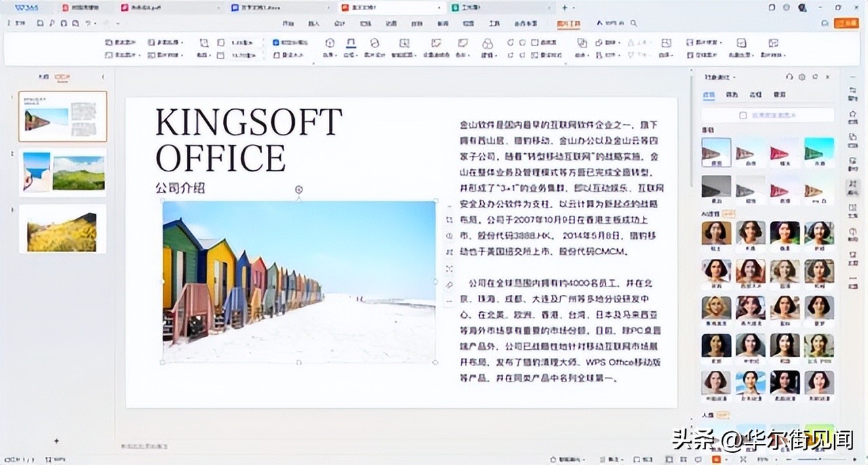This screenshot has width=868, height=465.
Task: Click the picture height input field
Action: pyautogui.click(x=243, y=42)
